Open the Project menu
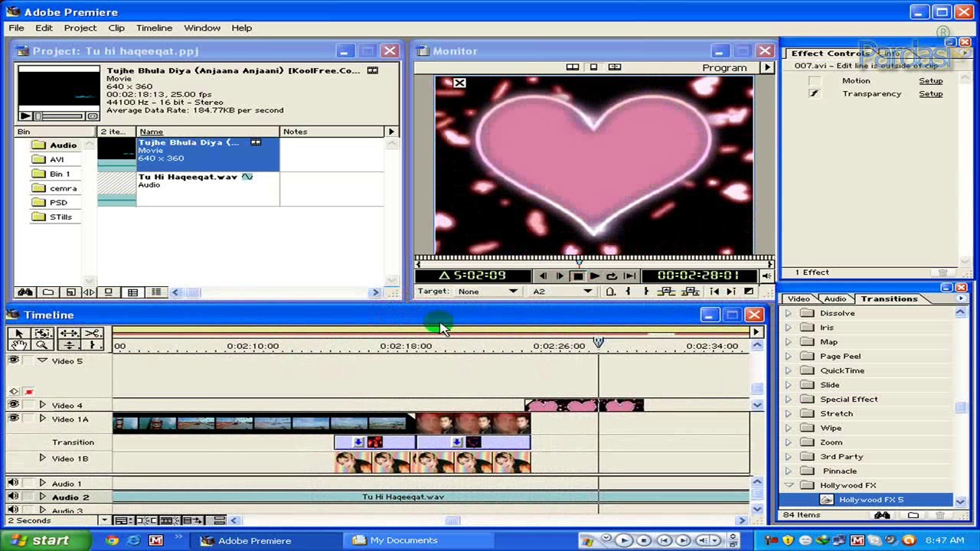980x551 pixels. (80, 28)
